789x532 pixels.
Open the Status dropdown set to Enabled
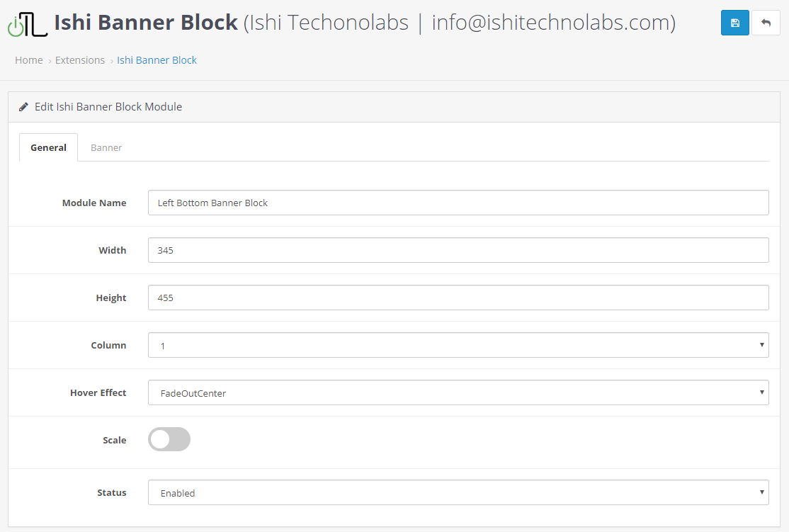[x=458, y=492]
